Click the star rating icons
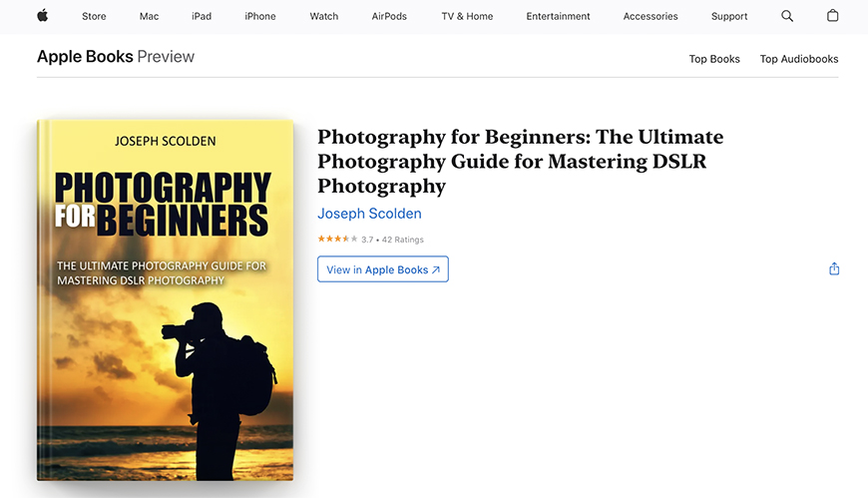Viewport: 868px width, 498px height. point(337,239)
